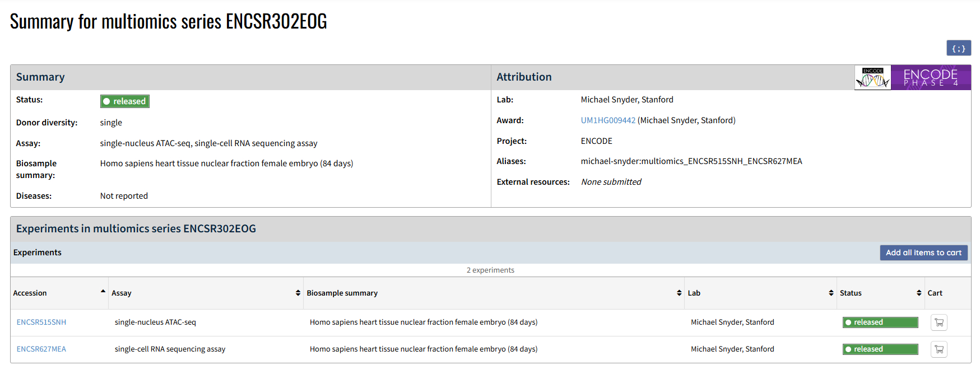
Task: Click released status for ENCSR515SNH row
Action: click(x=880, y=322)
